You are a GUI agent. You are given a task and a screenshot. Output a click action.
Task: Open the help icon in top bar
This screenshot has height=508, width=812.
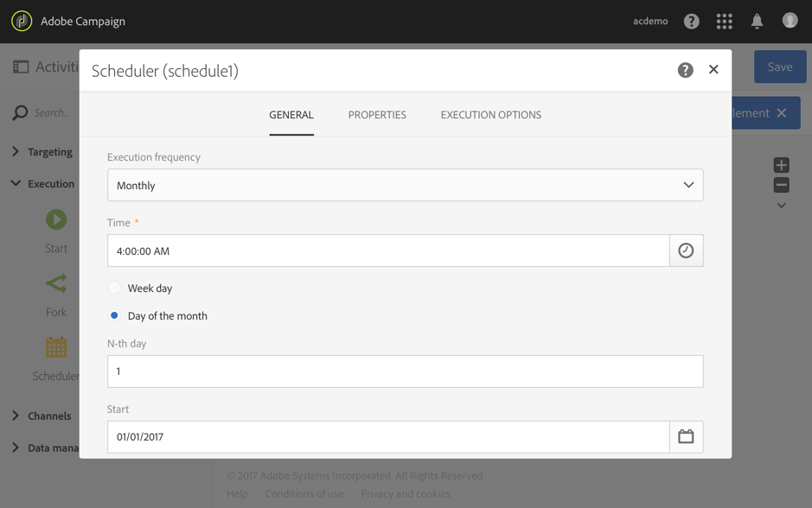tap(691, 22)
